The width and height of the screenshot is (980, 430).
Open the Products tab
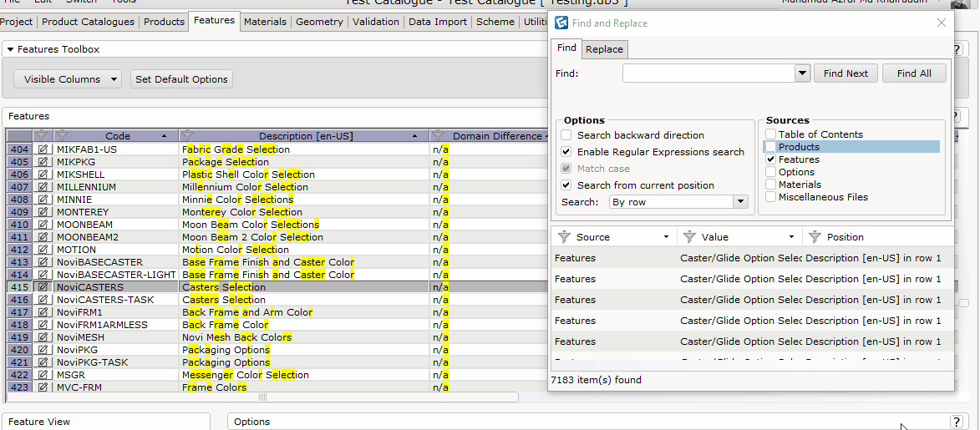(164, 22)
